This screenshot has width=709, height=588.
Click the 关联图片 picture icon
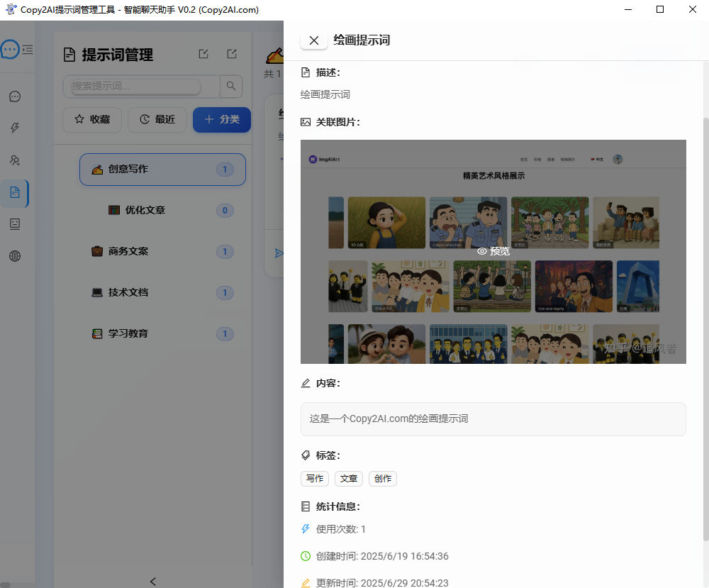pos(306,122)
